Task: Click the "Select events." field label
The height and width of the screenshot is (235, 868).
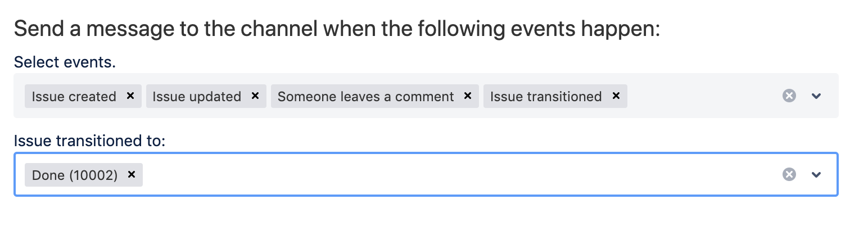Action: click(x=65, y=62)
